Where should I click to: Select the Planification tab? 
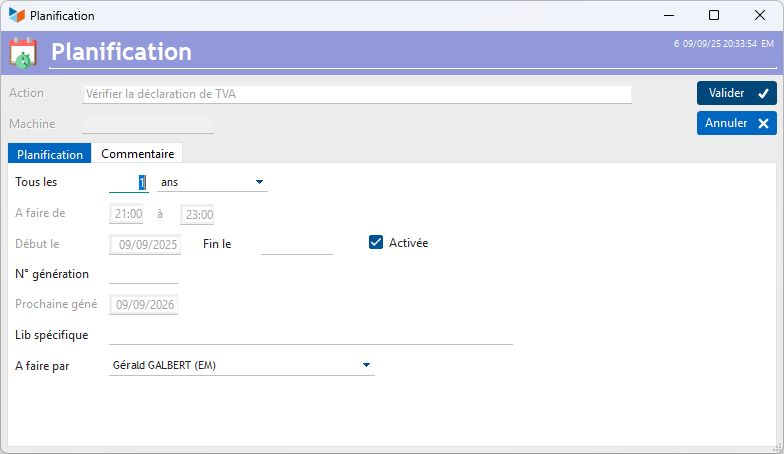click(50, 154)
